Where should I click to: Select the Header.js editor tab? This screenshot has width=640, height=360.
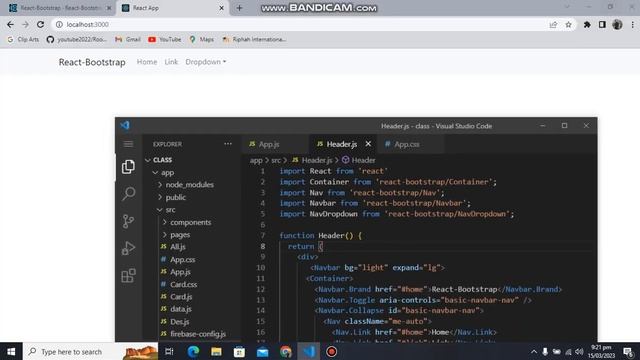(x=342, y=144)
